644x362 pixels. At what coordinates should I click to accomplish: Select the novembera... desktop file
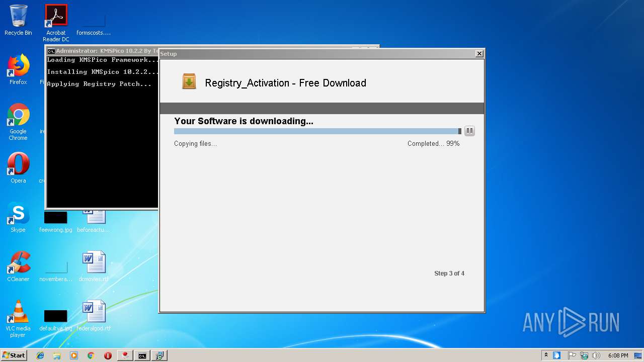click(x=56, y=270)
